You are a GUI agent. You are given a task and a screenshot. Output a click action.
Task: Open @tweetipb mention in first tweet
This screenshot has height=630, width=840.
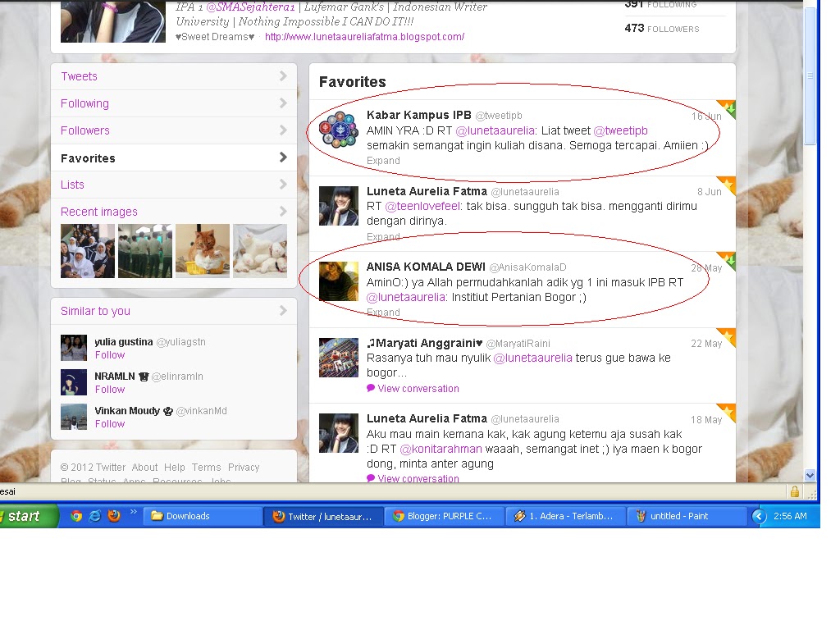pyautogui.click(x=620, y=130)
